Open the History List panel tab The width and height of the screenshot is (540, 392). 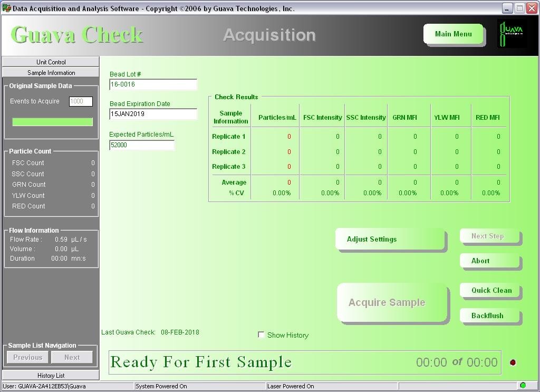point(51,376)
